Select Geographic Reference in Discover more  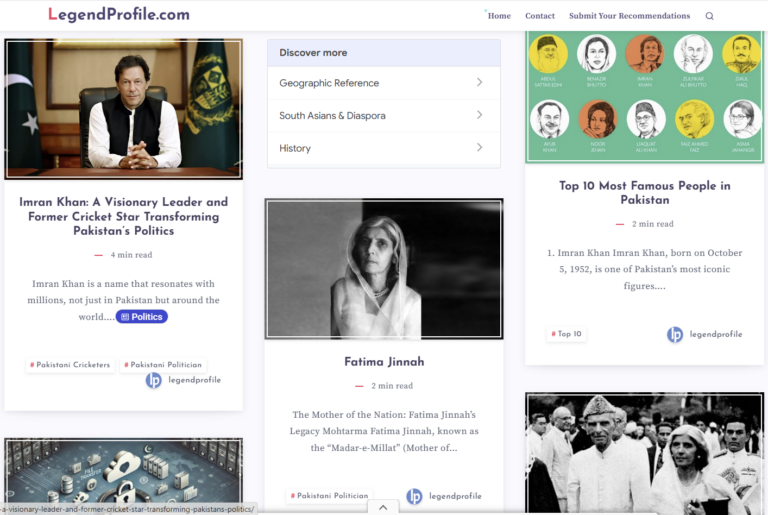384,83
